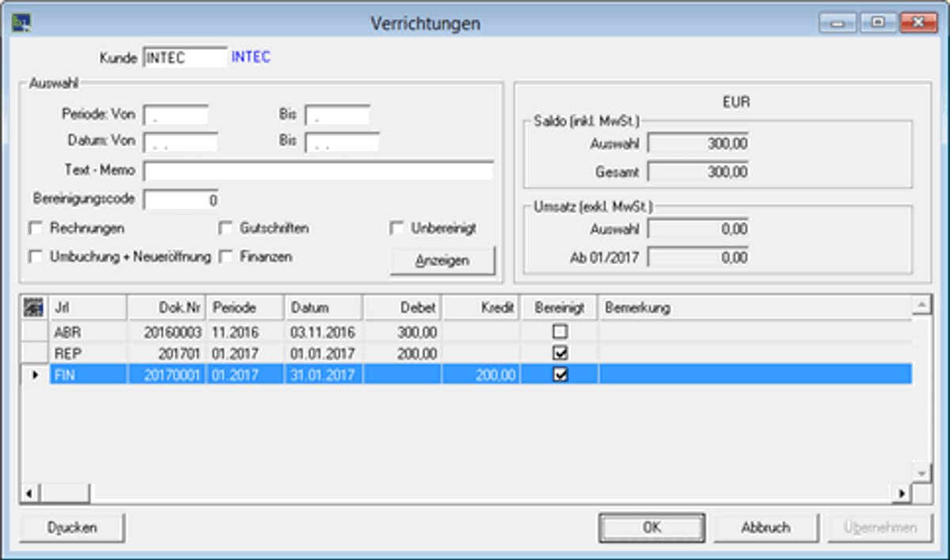Click the Datum column header
Screen dimensions: 950x560
(x=323, y=308)
